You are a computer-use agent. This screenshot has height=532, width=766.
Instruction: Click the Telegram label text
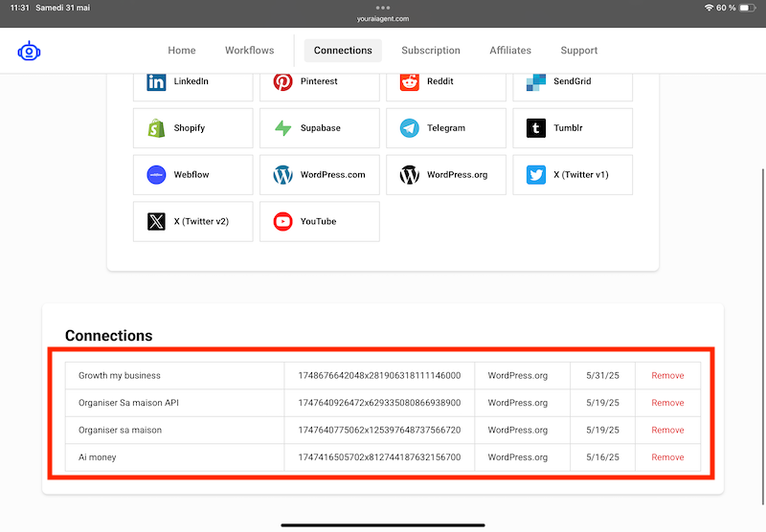pyautogui.click(x=446, y=128)
